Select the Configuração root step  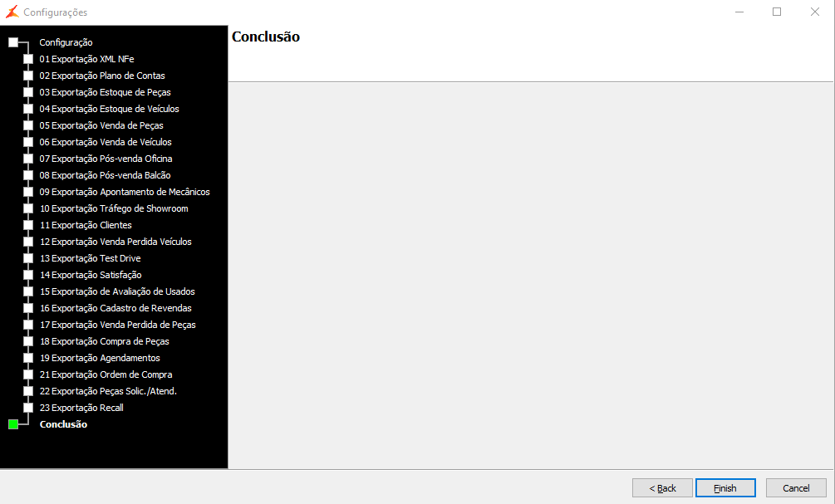tap(66, 42)
